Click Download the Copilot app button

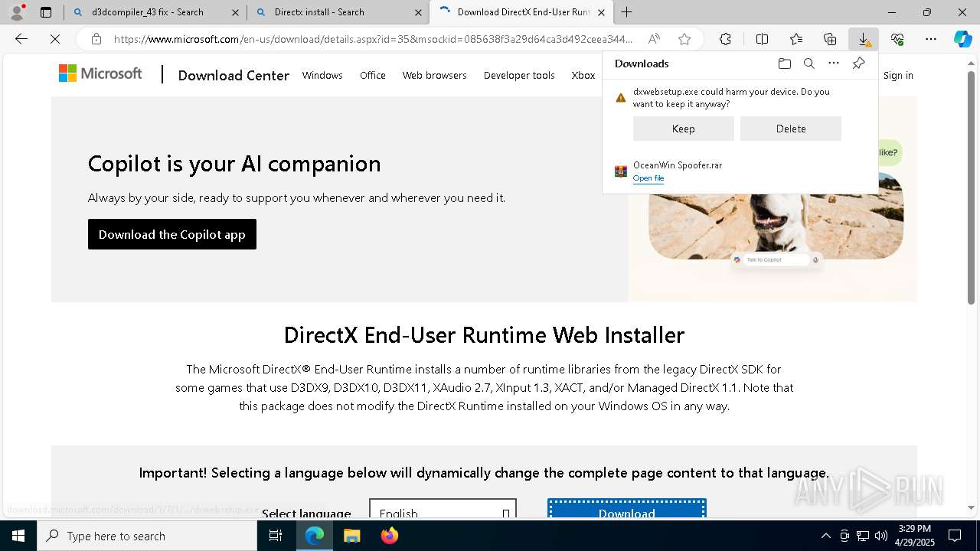pyautogui.click(x=172, y=234)
